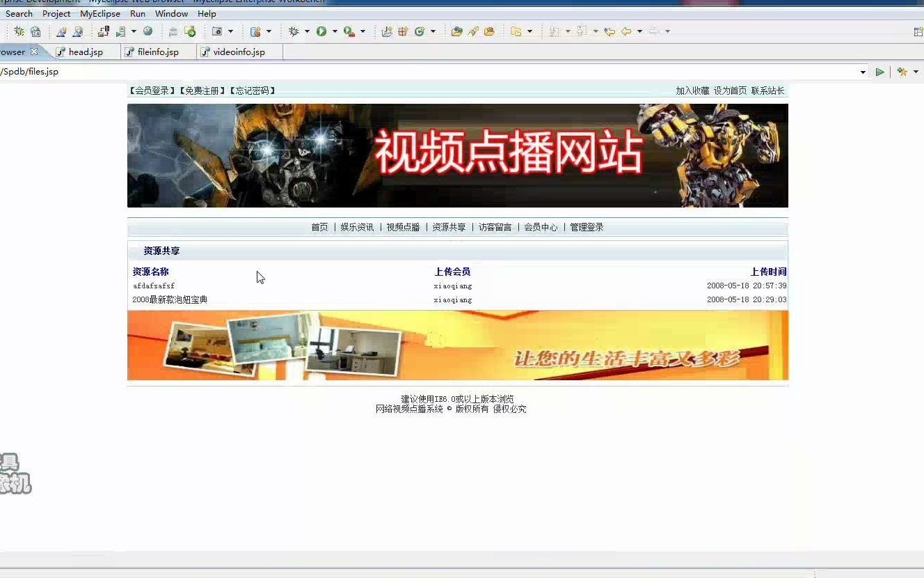Switch to the head.jsp tab

click(86, 52)
